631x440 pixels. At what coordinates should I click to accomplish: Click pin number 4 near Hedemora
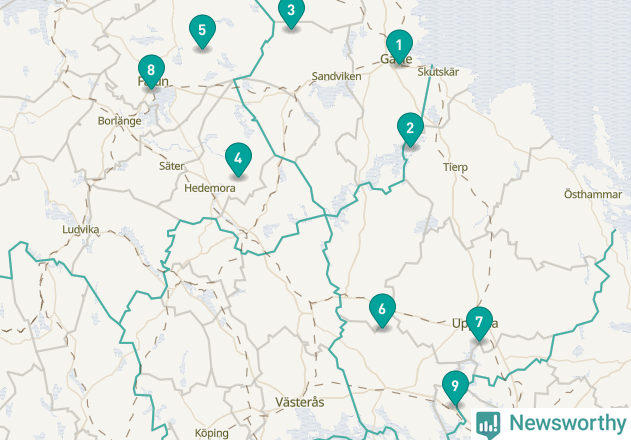coord(239,159)
